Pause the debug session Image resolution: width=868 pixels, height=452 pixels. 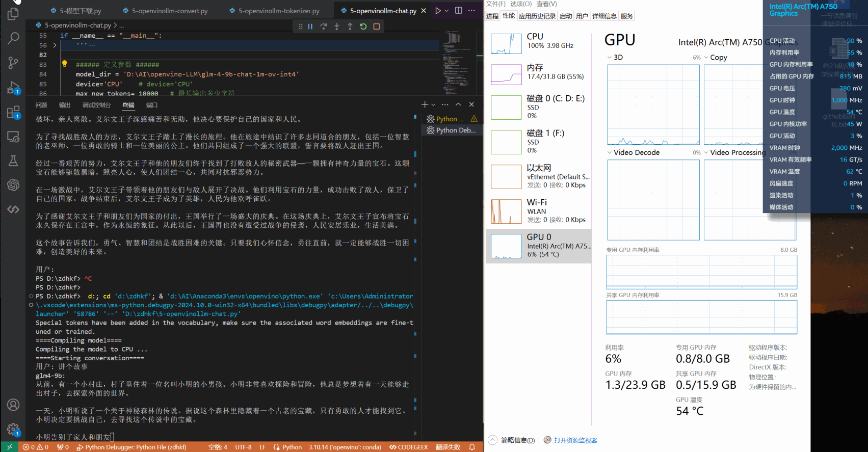310,26
